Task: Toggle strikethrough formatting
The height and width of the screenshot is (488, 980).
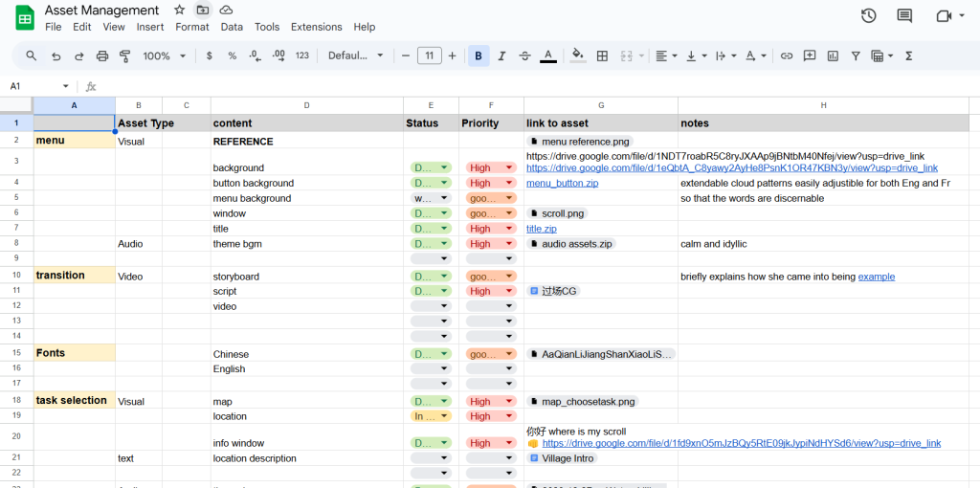Action: click(x=524, y=56)
